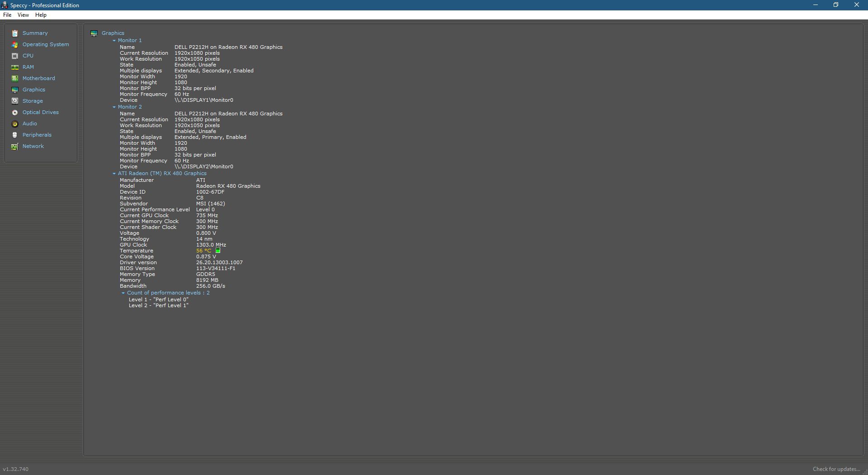
Task: Collapse the Monitor 2 tree node
Action: [x=114, y=107]
